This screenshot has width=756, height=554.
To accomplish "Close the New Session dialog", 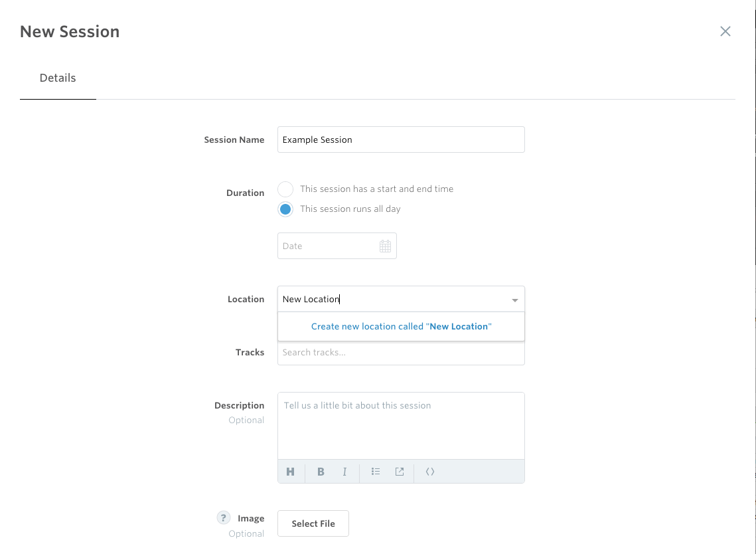I will (725, 31).
